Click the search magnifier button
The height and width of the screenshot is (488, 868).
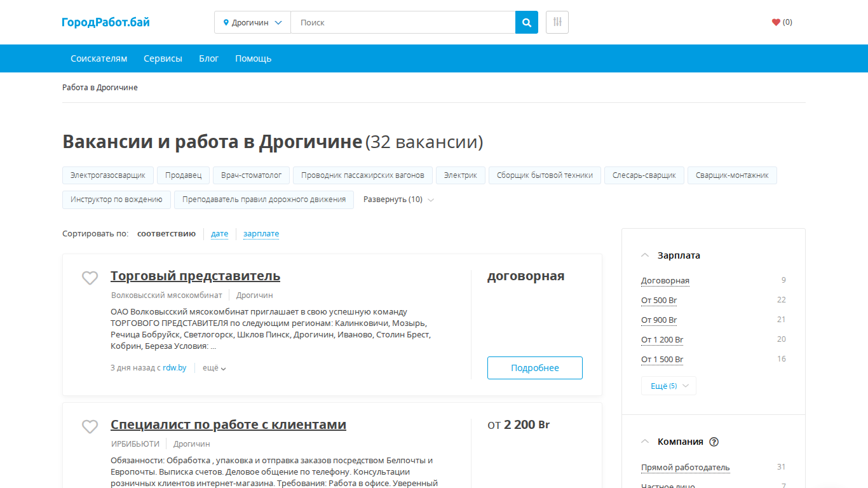(527, 22)
